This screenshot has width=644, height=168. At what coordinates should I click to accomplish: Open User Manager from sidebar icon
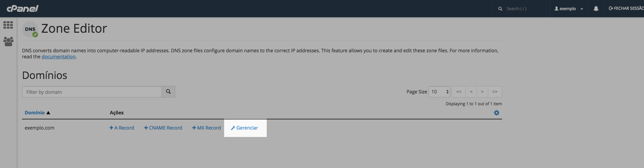[x=8, y=41]
